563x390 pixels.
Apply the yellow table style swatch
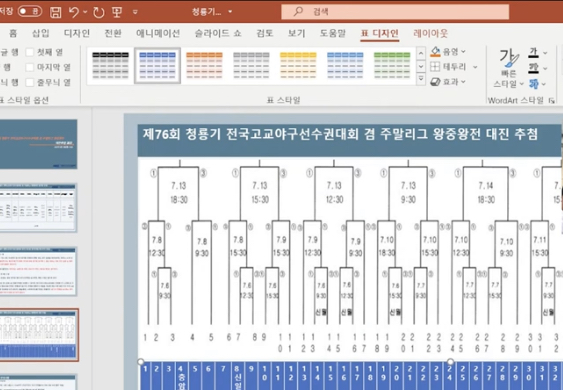click(x=298, y=65)
